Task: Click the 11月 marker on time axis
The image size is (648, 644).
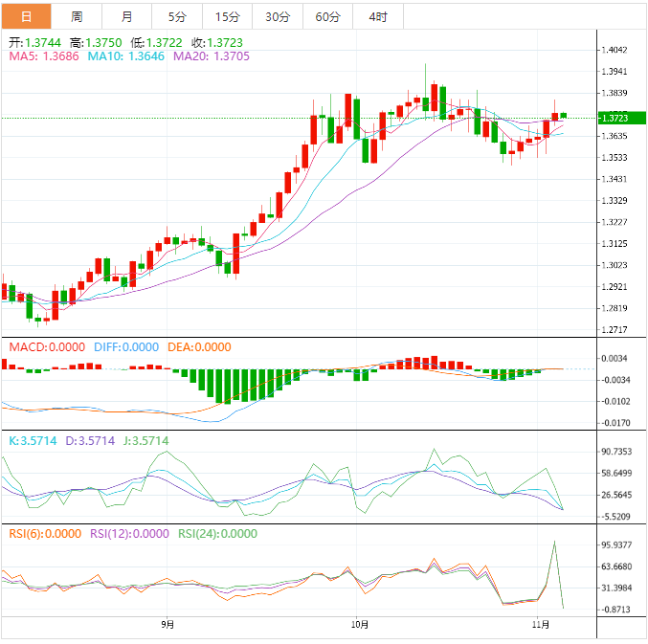Action: click(x=540, y=624)
